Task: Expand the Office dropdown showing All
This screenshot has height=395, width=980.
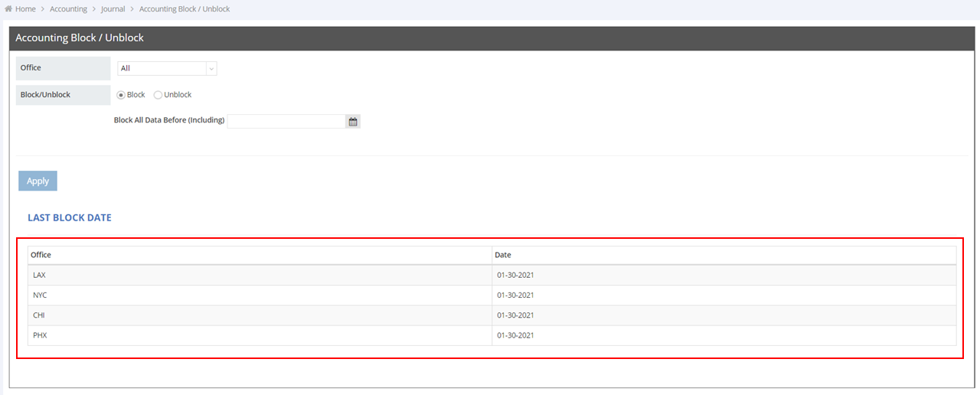Action: [x=167, y=68]
